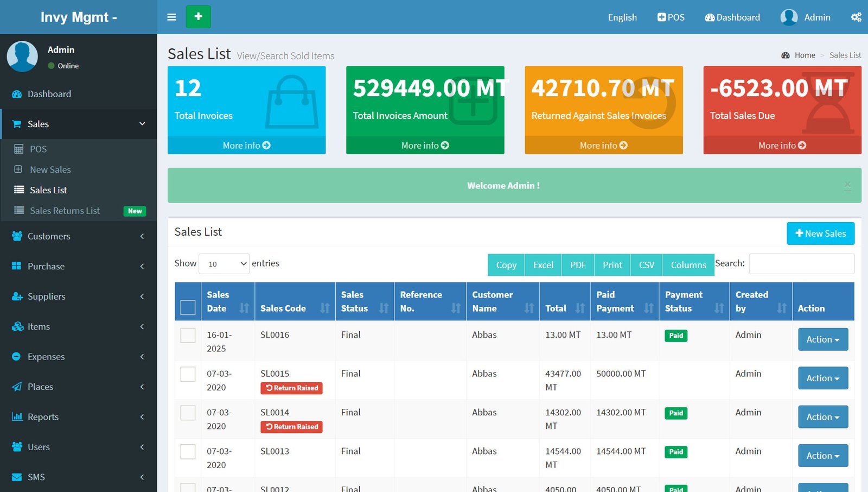
Task: Click the POS calculator icon in submenu
Action: [x=18, y=149]
